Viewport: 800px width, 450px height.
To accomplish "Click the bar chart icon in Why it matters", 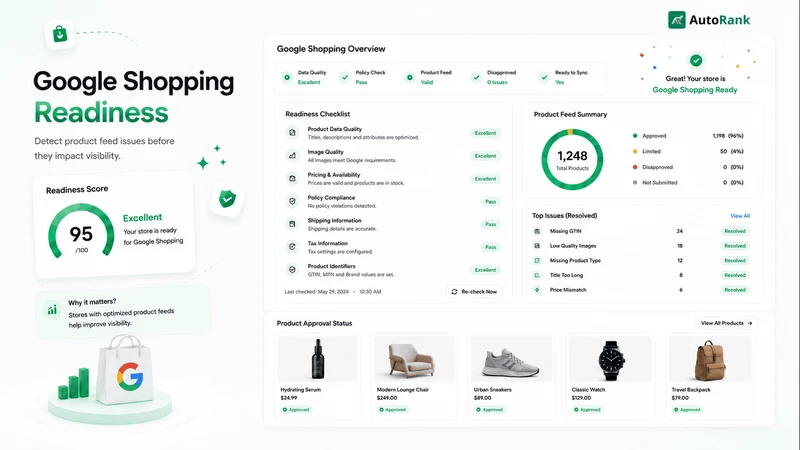I will click(x=52, y=310).
